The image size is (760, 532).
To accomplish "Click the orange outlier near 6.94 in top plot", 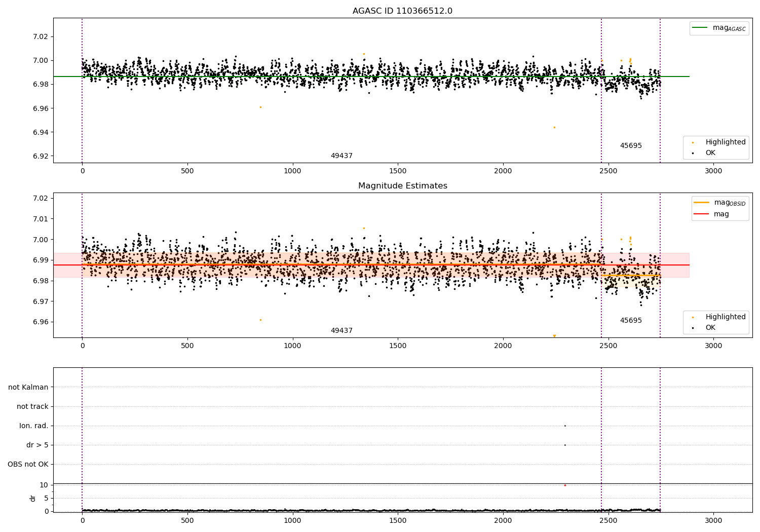I will pos(554,127).
